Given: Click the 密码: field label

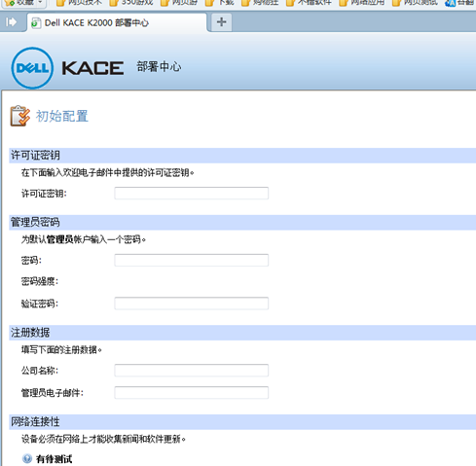Looking at the screenshot, I should 31,261.
